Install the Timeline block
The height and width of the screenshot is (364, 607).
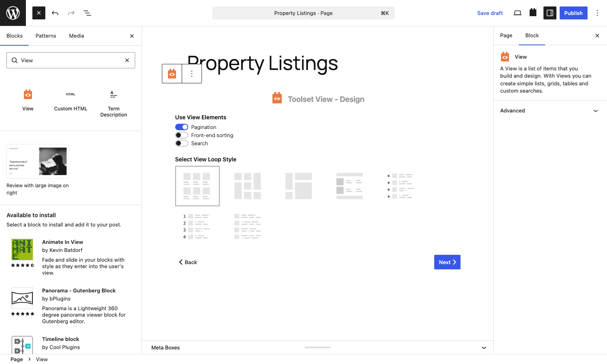tap(71, 343)
